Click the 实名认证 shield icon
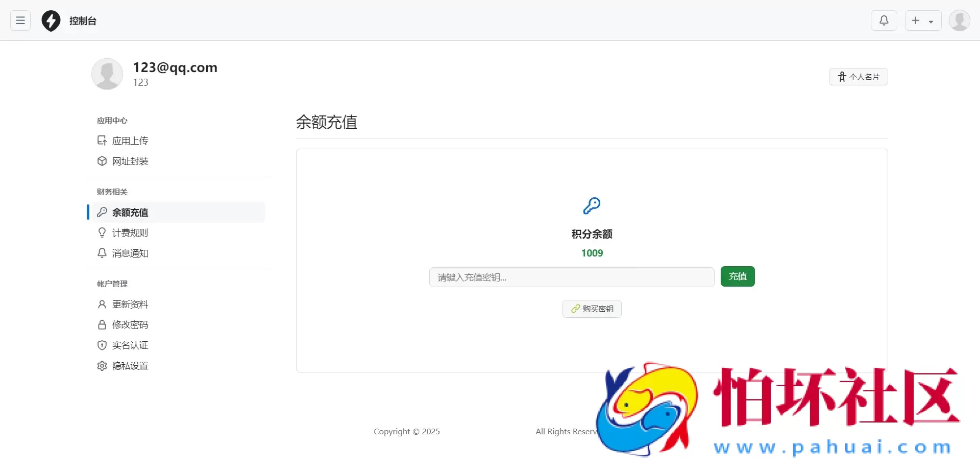This screenshot has height=468, width=980. tap(102, 345)
